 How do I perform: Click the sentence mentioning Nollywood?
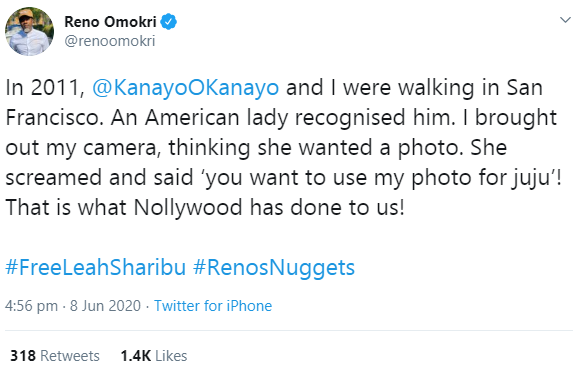[205, 208]
